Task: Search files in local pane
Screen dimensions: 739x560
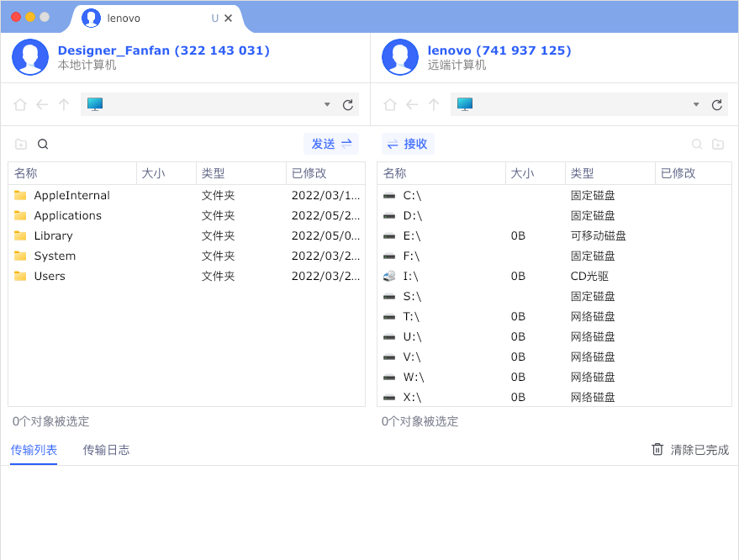Action: (43, 145)
